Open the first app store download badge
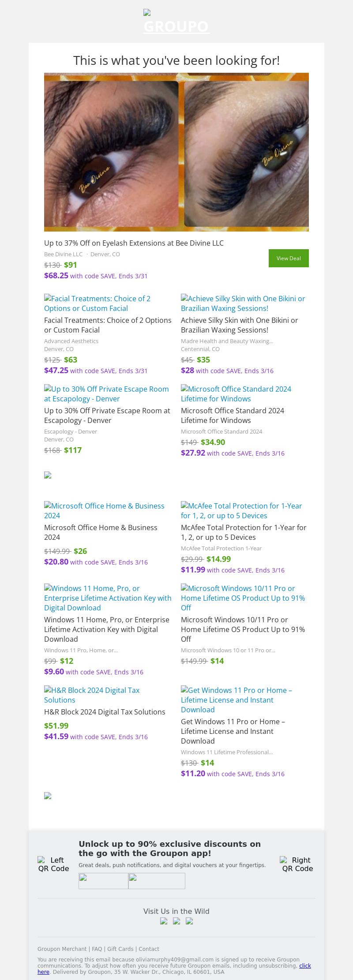The width and height of the screenshot is (353, 980). click(103, 881)
